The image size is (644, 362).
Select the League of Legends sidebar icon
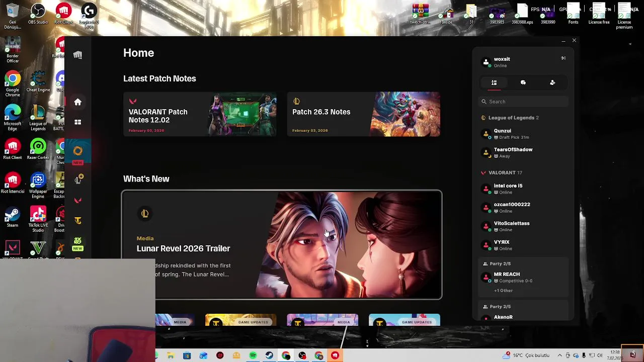tap(78, 180)
